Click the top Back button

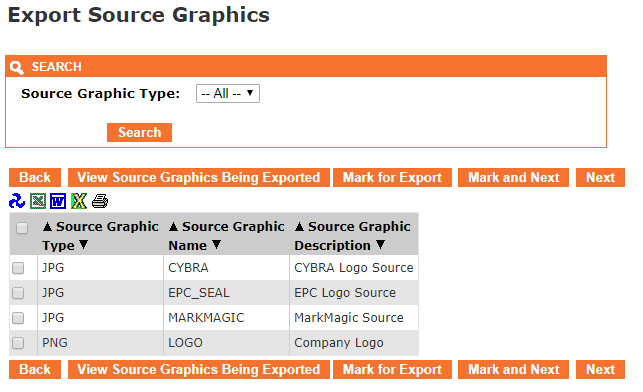(x=35, y=178)
